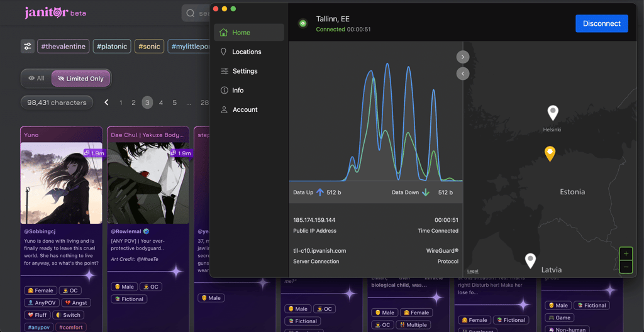Screen dimensions: 644x332
Task: Open the Legal link on the map
Action: pyautogui.click(x=473, y=271)
